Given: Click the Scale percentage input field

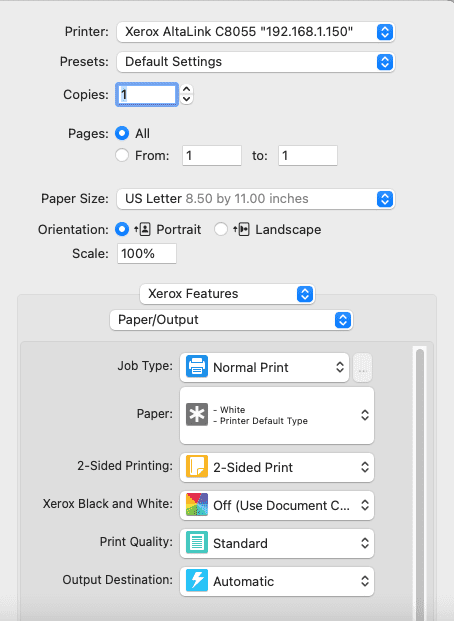Looking at the screenshot, I should click(147, 253).
